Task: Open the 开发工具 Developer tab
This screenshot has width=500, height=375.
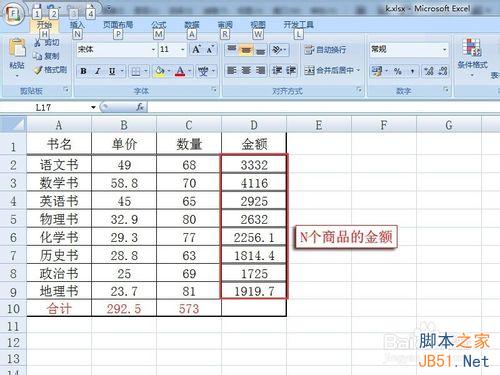Action: pos(299,25)
